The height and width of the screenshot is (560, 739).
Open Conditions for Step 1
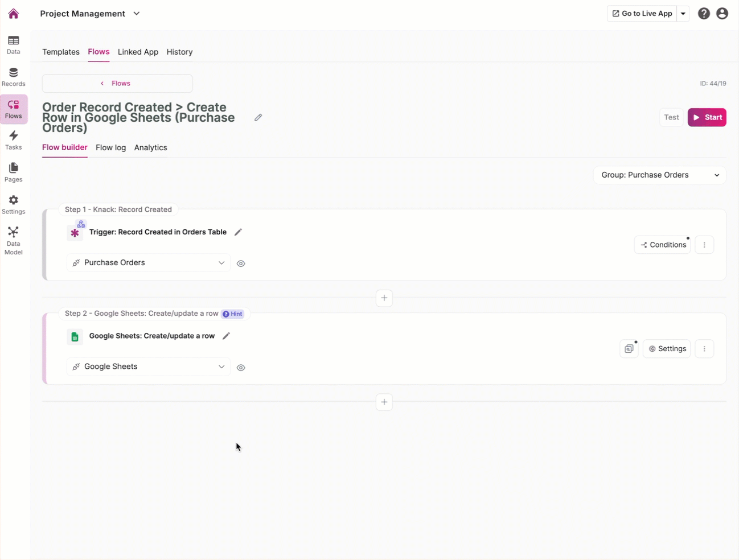tap(662, 245)
